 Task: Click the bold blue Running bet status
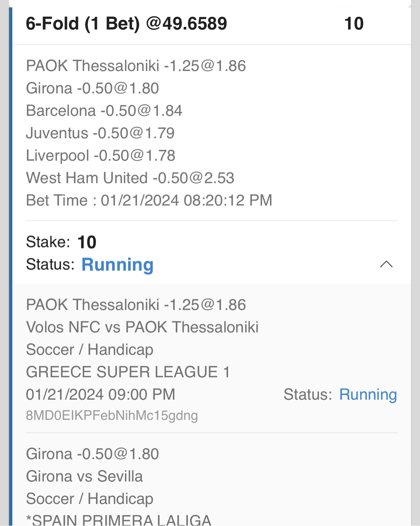(x=117, y=264)
